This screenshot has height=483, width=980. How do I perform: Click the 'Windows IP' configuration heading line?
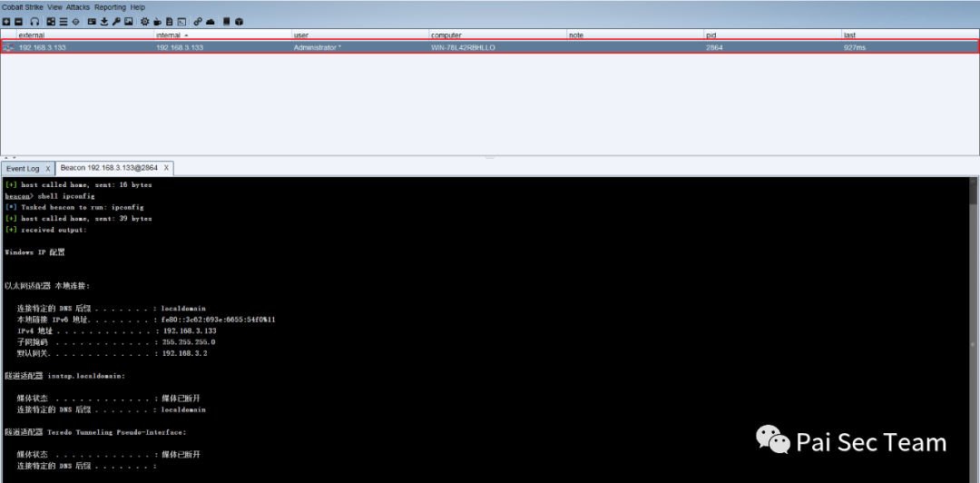34,252
